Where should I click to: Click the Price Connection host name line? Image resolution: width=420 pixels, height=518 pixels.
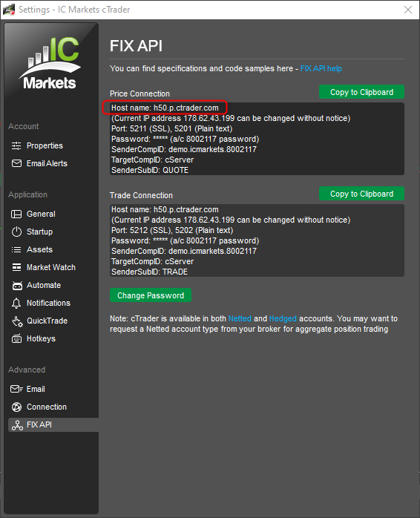[x=165, y=108]
